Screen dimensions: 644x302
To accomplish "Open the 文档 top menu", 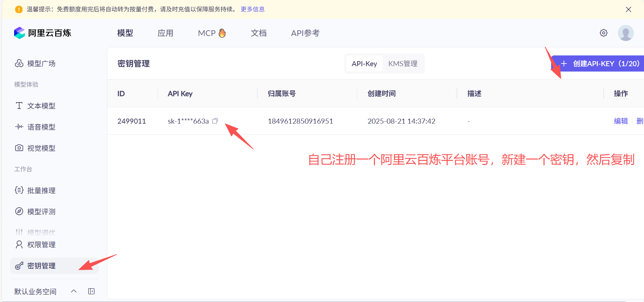I will point(259,33).
